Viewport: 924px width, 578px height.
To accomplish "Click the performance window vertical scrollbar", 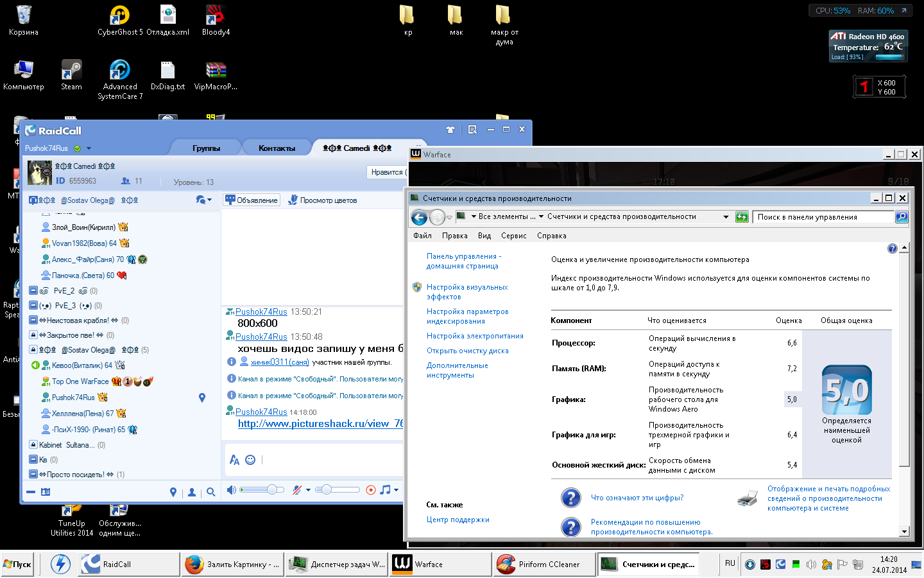I will [x=904, y=390].
